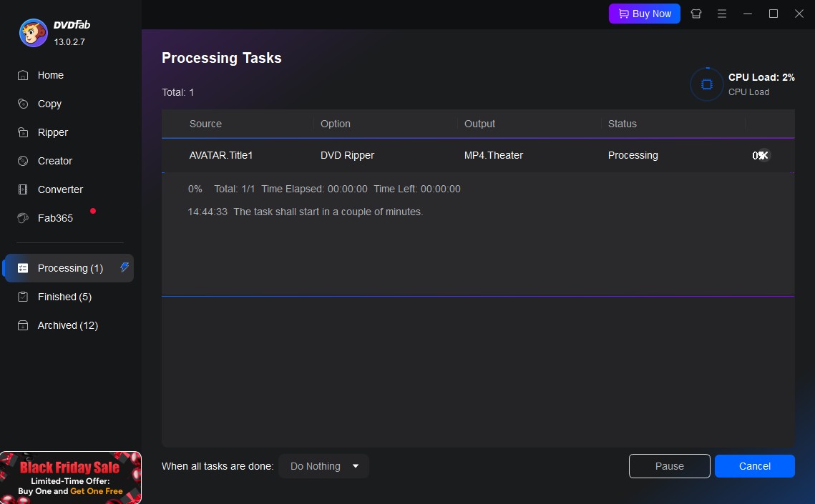Pause the AVATAR.Title1 ripping task
Screen dimensions: 815x504
click(669, 466)
